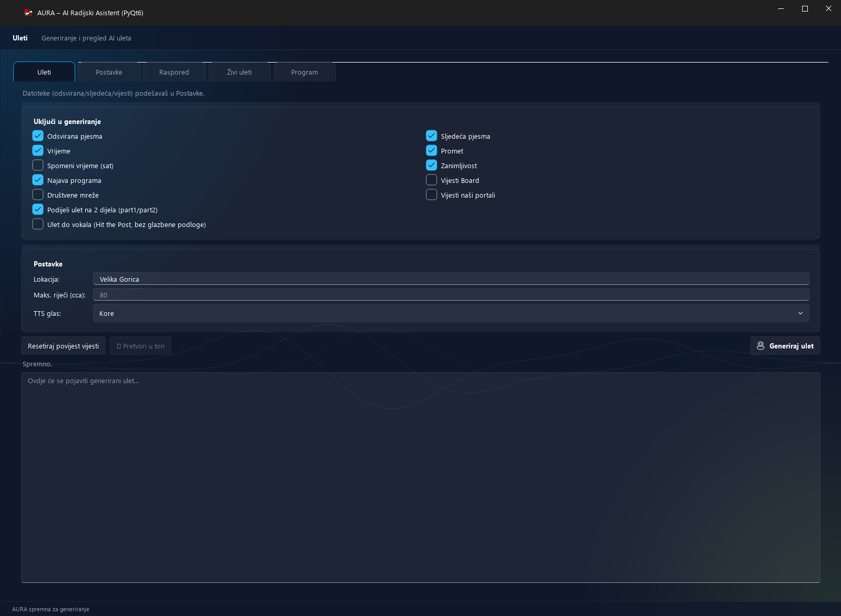Toggle the Promet checkbox

(432, 150)
